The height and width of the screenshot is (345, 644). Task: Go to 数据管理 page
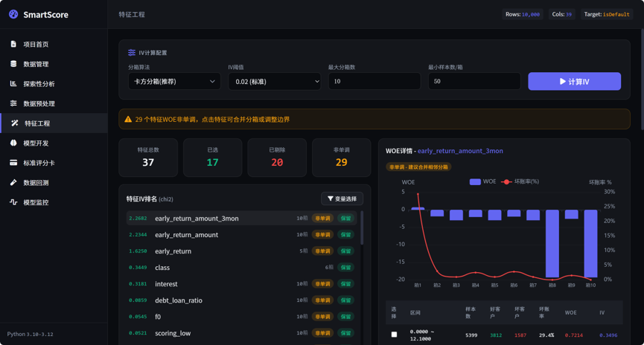coord(54,64)
